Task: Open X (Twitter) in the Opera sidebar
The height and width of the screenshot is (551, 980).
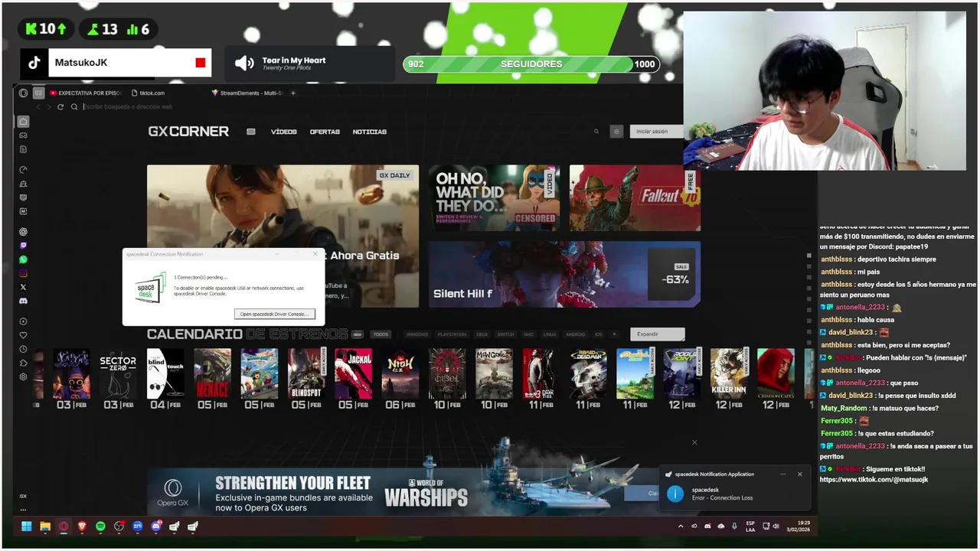Action: click(24, 287)
